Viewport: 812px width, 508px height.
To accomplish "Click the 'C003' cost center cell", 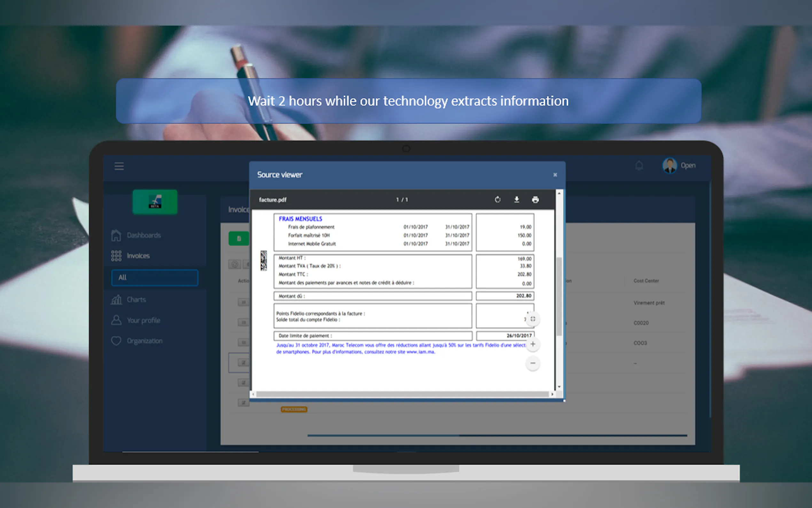I will coord(640,343).
